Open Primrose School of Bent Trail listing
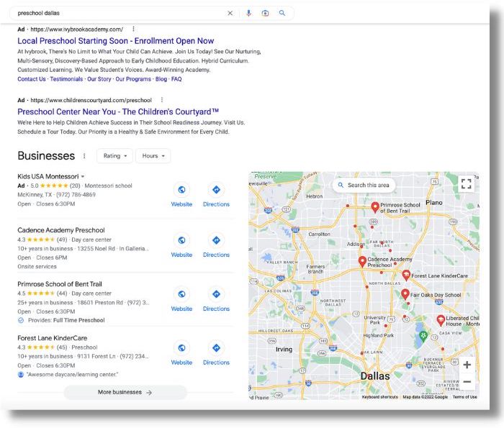 coord(60,284)
